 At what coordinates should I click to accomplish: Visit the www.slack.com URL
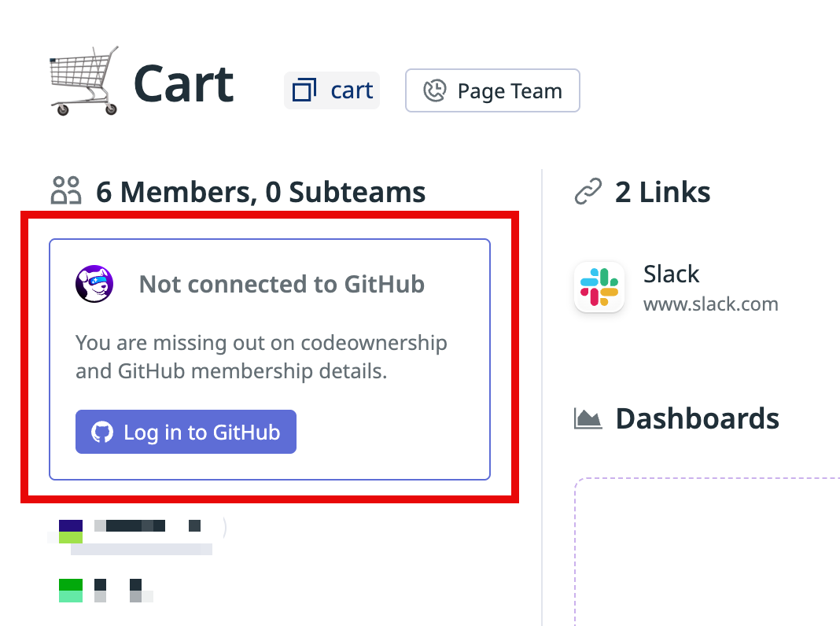click(710, 304)
